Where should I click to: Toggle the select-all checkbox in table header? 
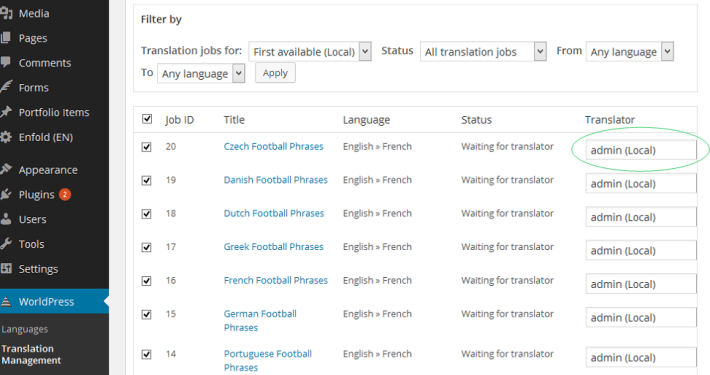[x=147, y=119]
